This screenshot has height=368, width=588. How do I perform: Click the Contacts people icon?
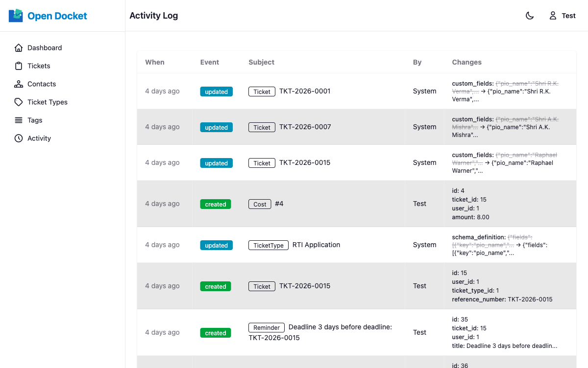click(x=19, y=84)
